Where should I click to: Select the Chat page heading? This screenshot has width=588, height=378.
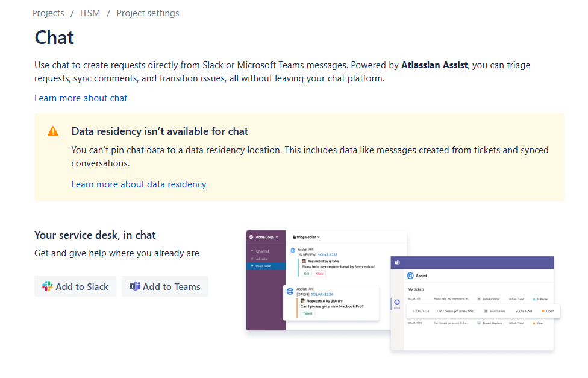54,37
